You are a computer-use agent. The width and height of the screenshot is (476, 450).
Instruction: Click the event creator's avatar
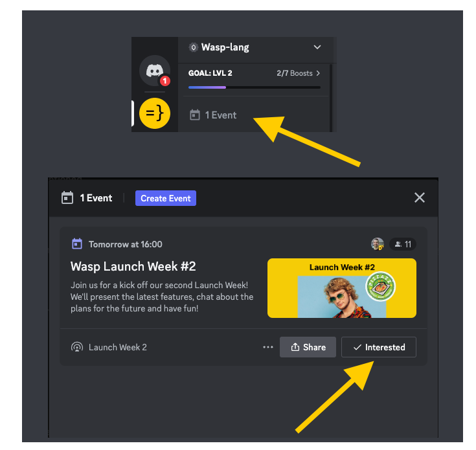click(377, 244)
